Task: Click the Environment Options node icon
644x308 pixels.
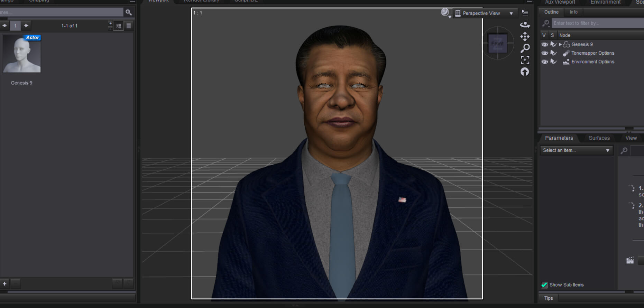Action: pos(566,62)
